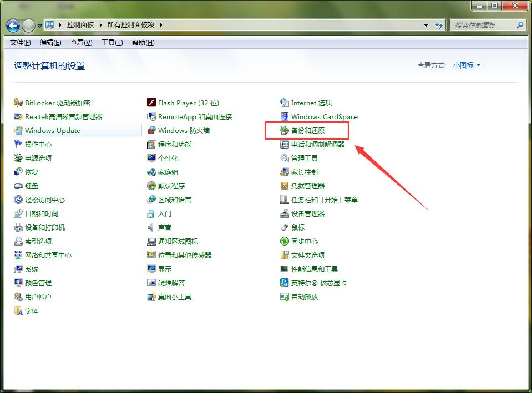Open the 疑难解答 link

(x=171, y=283)
